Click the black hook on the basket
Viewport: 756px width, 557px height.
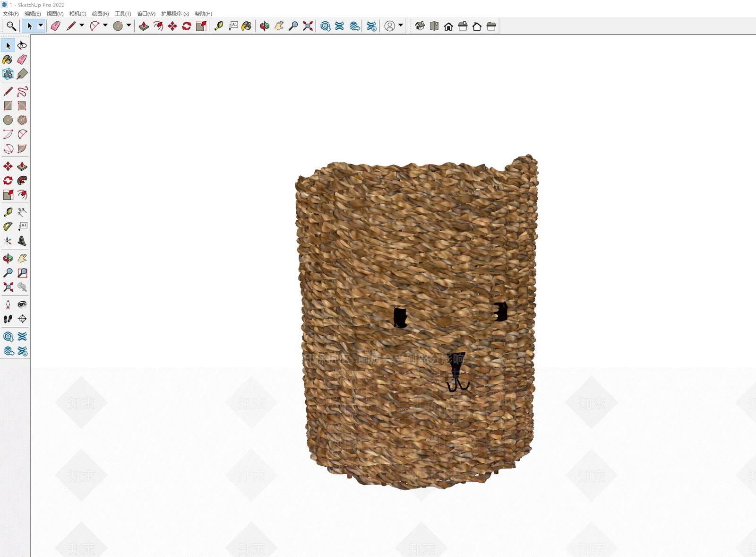[x=457, y=372]
